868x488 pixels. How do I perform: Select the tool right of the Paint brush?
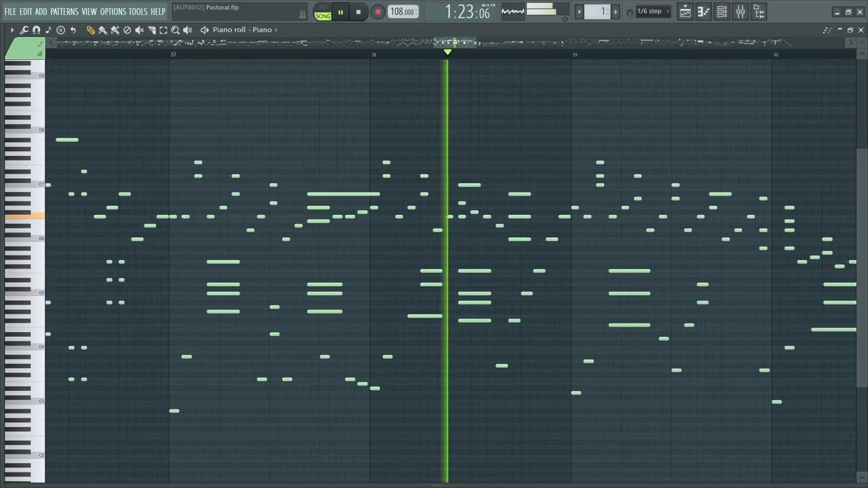click(115, 30)
